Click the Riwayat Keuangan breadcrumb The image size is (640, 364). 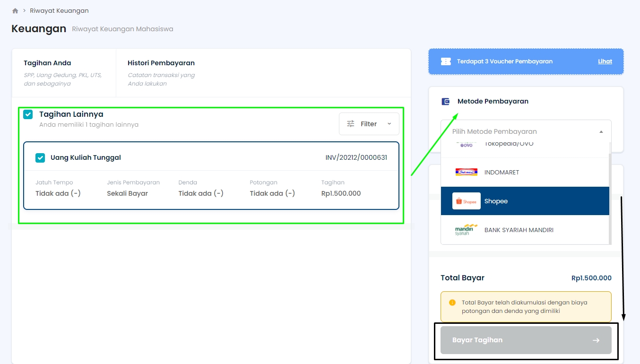coord(59,11)
